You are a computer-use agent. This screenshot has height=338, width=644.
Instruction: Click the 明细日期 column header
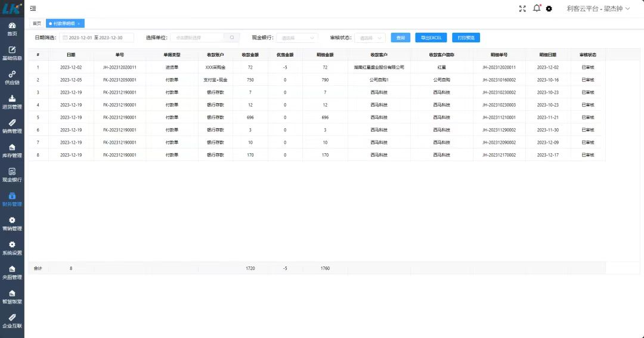pos(547,55)
